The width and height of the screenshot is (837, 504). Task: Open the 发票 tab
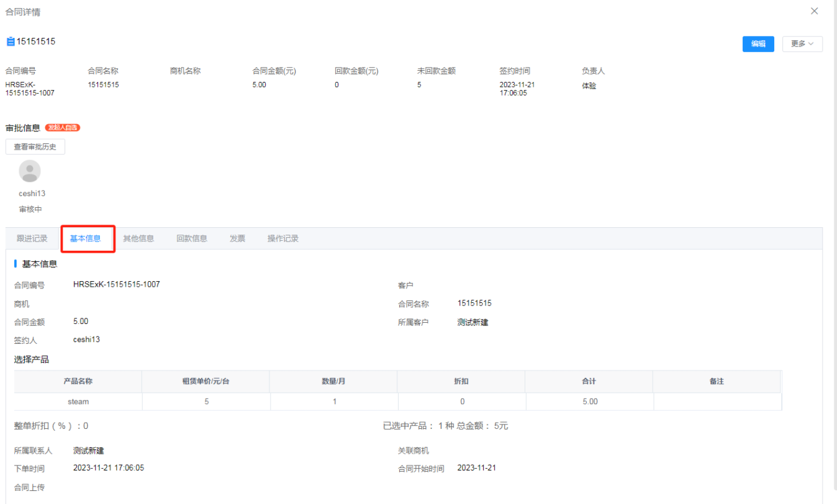tap(237, 238)
